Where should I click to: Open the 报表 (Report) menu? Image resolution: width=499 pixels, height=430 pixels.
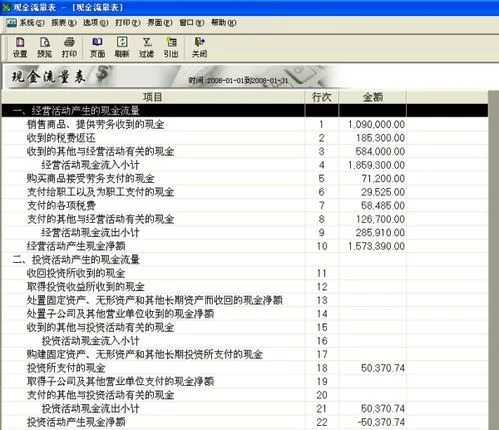[x=64, y=23]
